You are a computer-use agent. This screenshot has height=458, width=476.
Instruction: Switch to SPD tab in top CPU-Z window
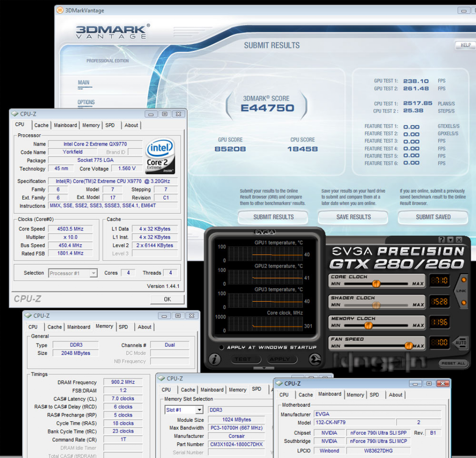point(110,125)
